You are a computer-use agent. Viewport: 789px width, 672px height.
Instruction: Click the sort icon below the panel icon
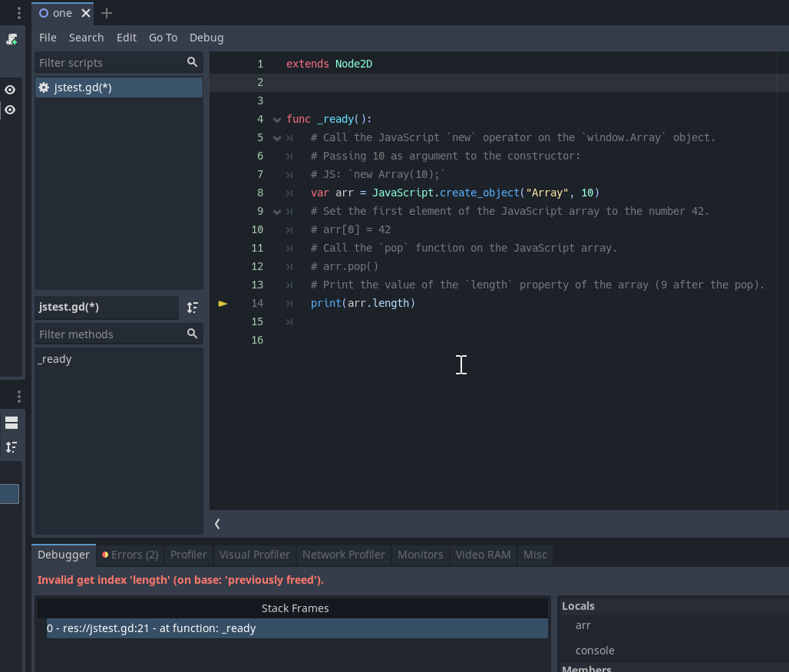click(11, 446)
